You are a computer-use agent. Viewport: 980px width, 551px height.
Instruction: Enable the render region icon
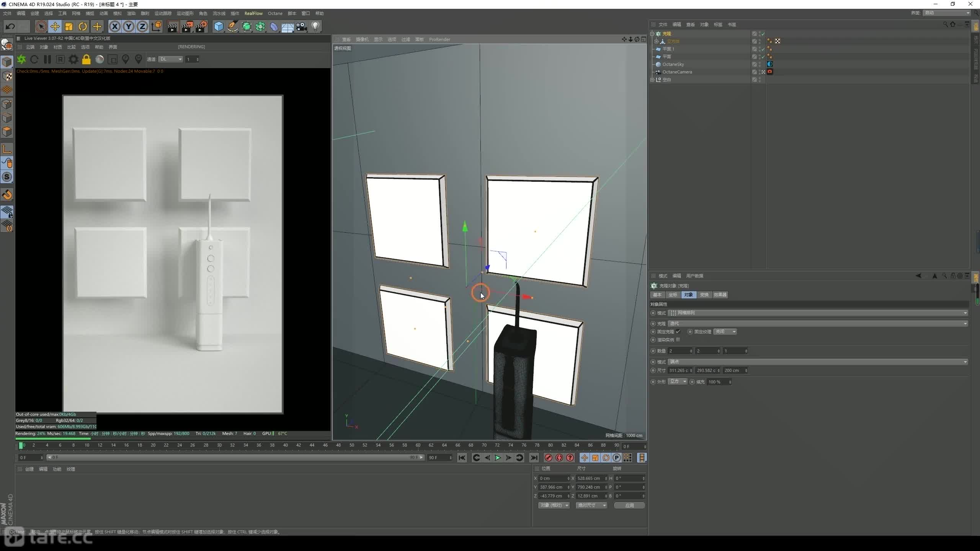pos(113,59)
